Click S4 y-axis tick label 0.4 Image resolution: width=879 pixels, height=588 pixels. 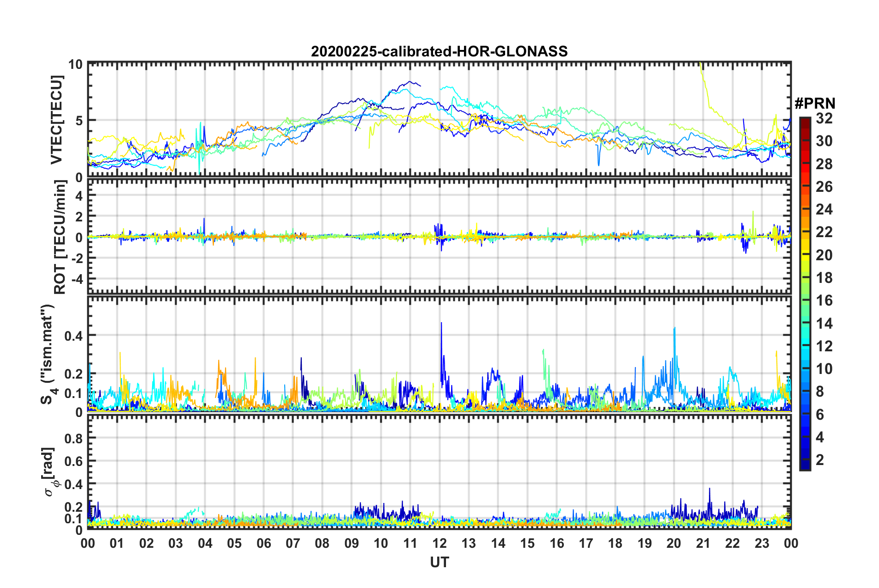(x=73, y=336)
